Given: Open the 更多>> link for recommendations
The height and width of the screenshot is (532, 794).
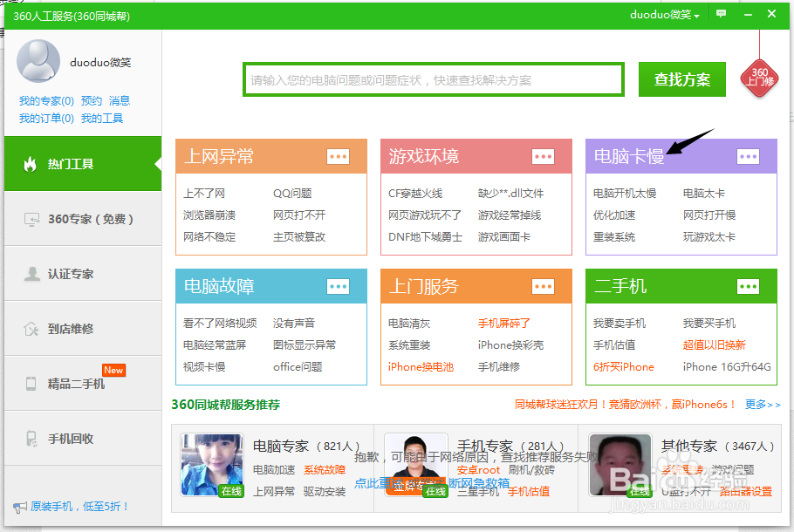Looking at the screenshot, I should 762,405.
